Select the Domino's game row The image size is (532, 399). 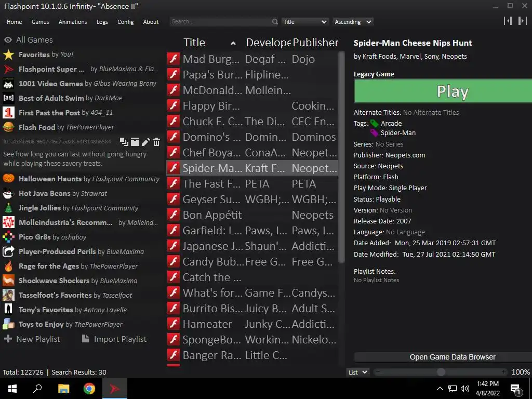click(x=252, y=137)
